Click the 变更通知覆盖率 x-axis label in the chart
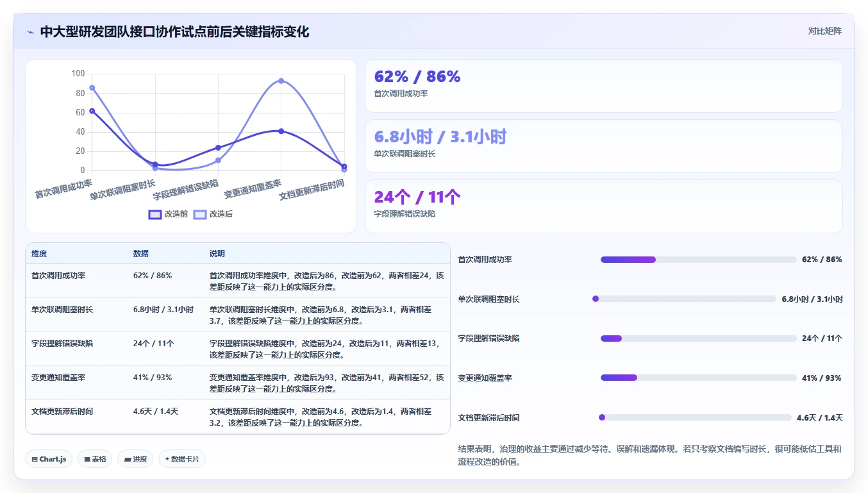This screenshot has height=493, width=868. coord(253,188)
